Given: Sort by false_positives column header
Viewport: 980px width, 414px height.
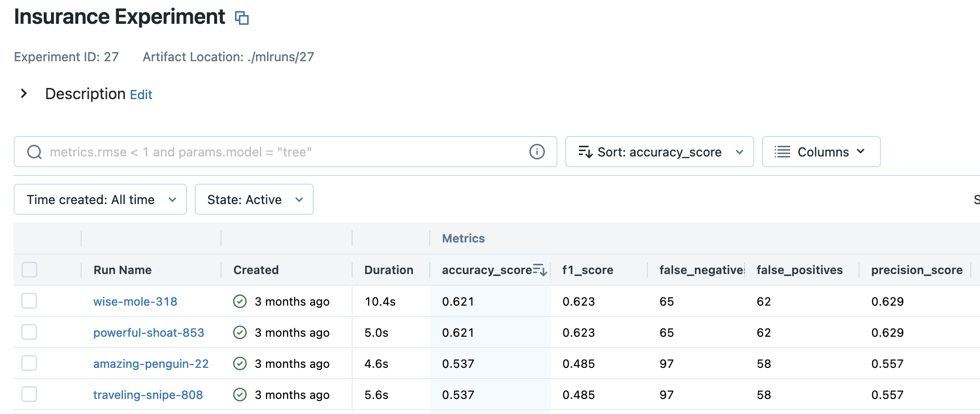Looking at the screenshot, I should tap(799, 270).
